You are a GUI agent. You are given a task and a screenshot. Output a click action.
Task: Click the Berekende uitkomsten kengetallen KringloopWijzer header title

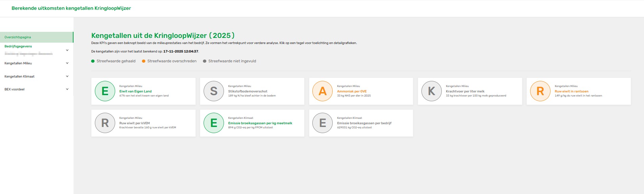click(x=71, y=8)
